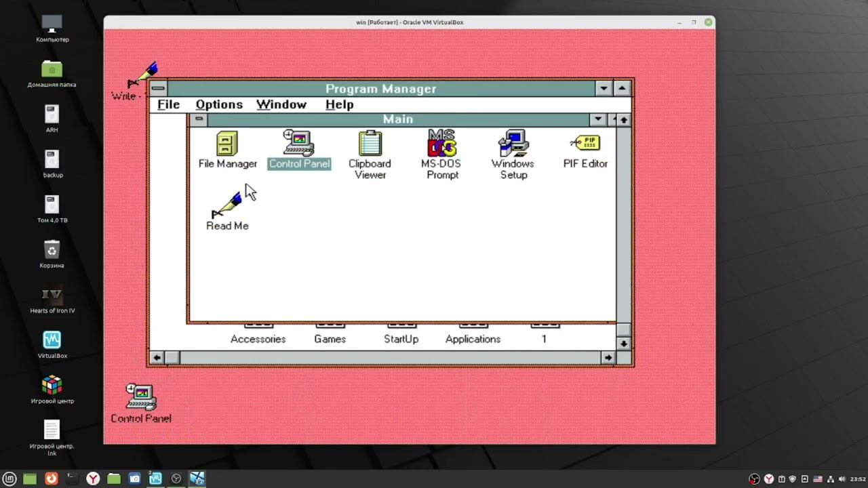Open Help menu in Program Manager
Image resolution: width=868 pixels, height=488 pixels.
point(339,104)
